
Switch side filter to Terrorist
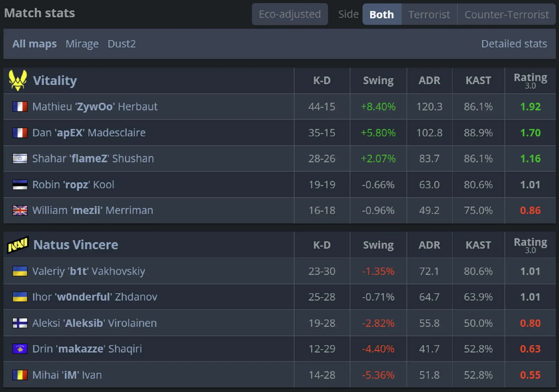click(x=429, y=14)
